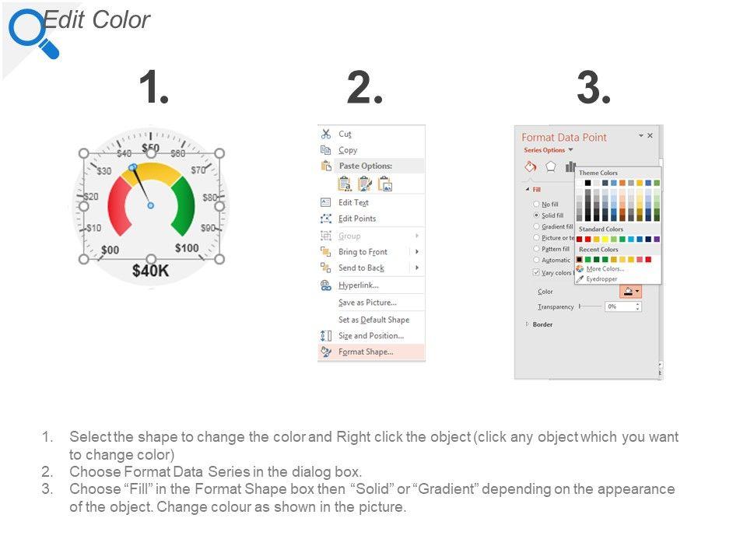Choose the paste as picture icon
Screen dimensions: 747x560
(x=385, y=184)
